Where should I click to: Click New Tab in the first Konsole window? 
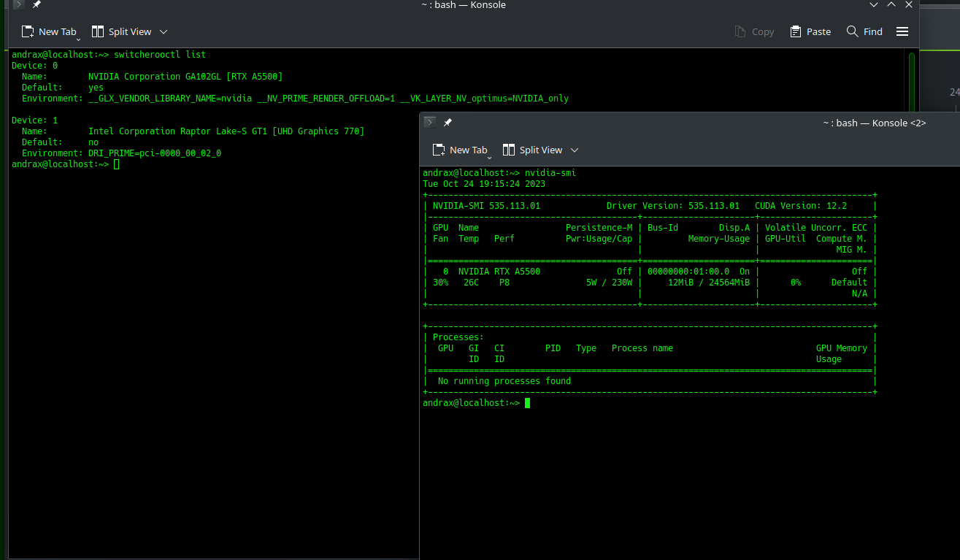48,31
